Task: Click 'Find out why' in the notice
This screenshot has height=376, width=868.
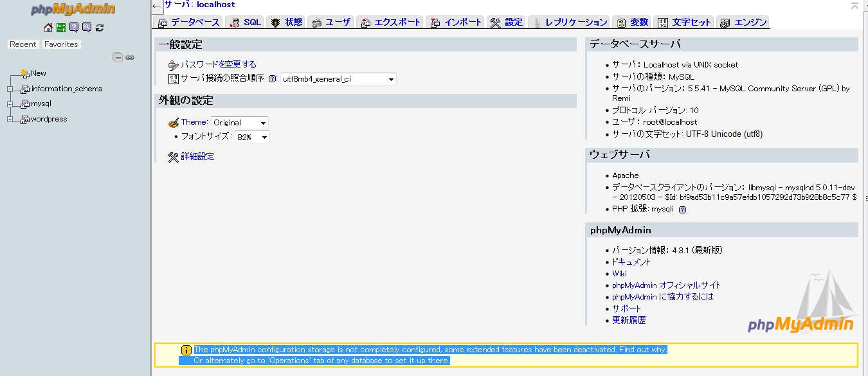Action: point(643,350)
